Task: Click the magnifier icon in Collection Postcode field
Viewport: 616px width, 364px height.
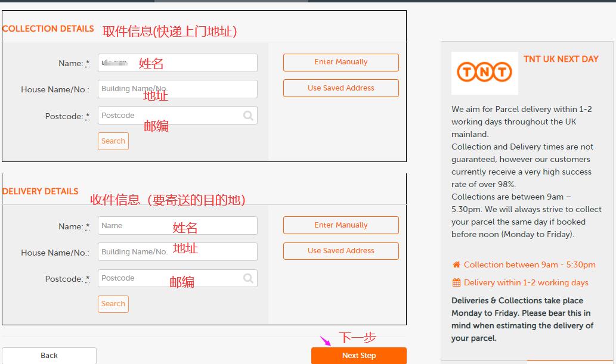Action: (248, 116)
